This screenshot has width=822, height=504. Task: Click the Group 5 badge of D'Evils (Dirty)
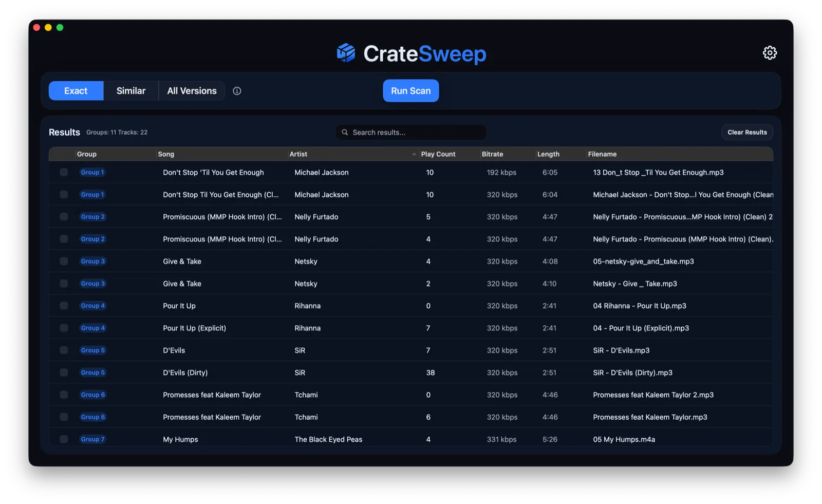[x=92, y=372]
